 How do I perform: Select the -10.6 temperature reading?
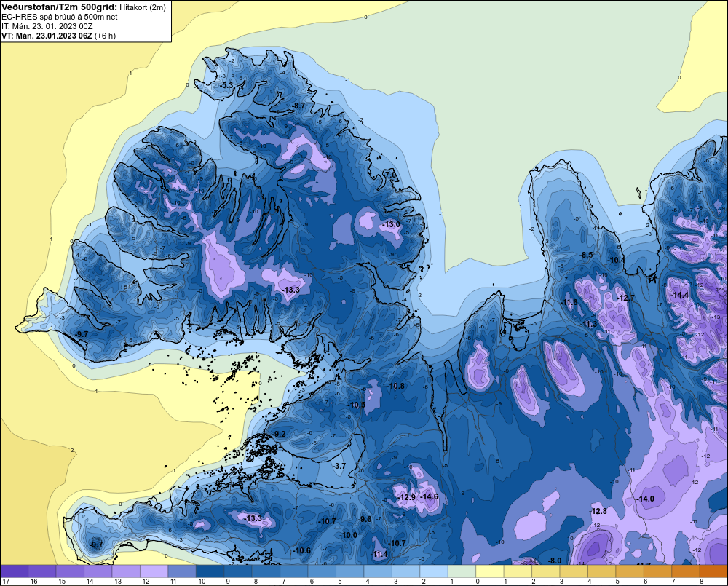pyautogui.click(x=302, y=550)
